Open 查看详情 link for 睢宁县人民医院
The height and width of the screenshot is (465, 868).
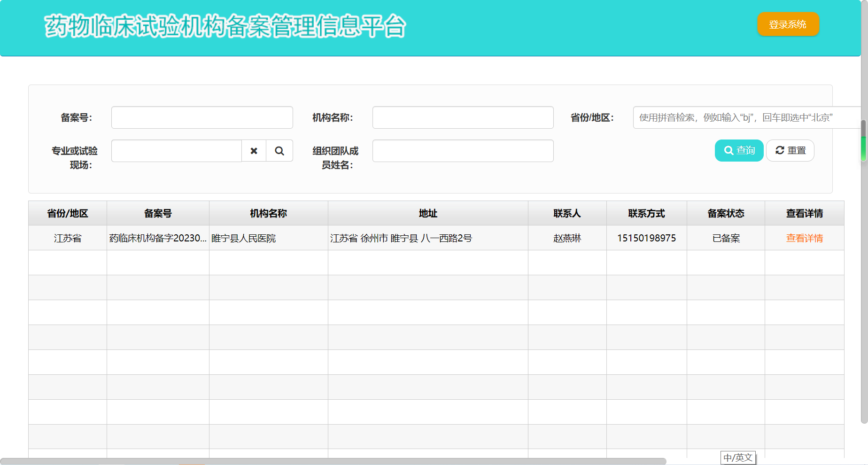[x=804, y=238]
